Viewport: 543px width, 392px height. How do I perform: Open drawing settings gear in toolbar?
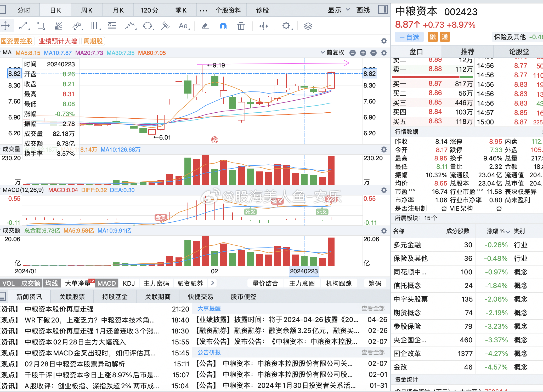(x=286, y=26)
